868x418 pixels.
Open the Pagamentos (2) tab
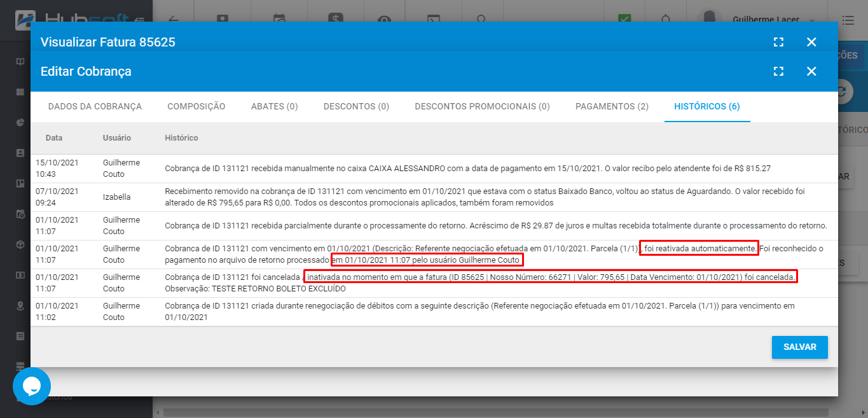(x=612, y=106)
